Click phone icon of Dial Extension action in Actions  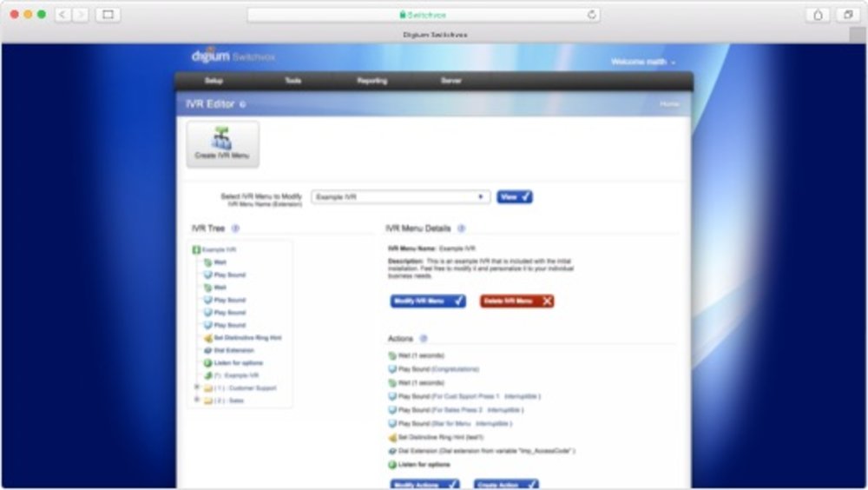[x=392, y=451]
